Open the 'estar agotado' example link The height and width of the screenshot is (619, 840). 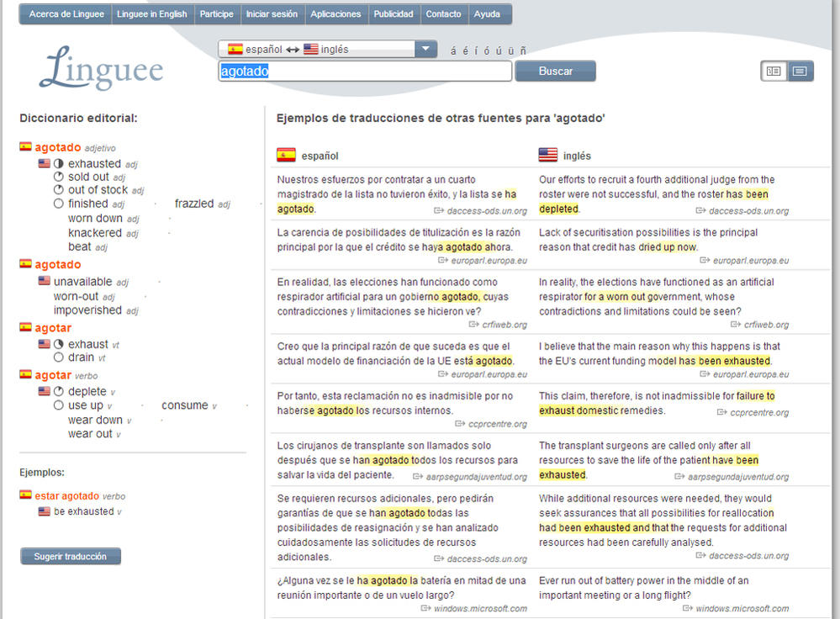[67, 496]
